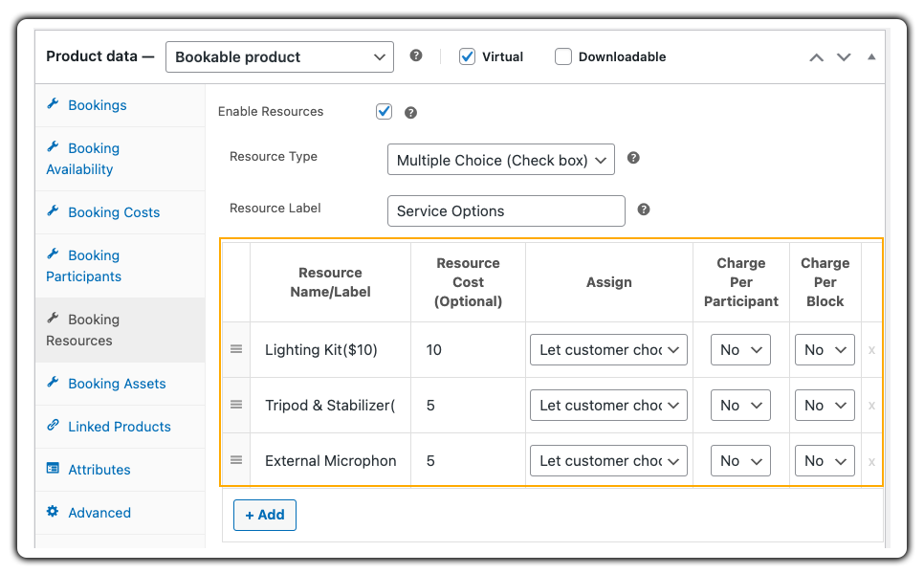Click the help icon next to product type

tap(416, 55)
